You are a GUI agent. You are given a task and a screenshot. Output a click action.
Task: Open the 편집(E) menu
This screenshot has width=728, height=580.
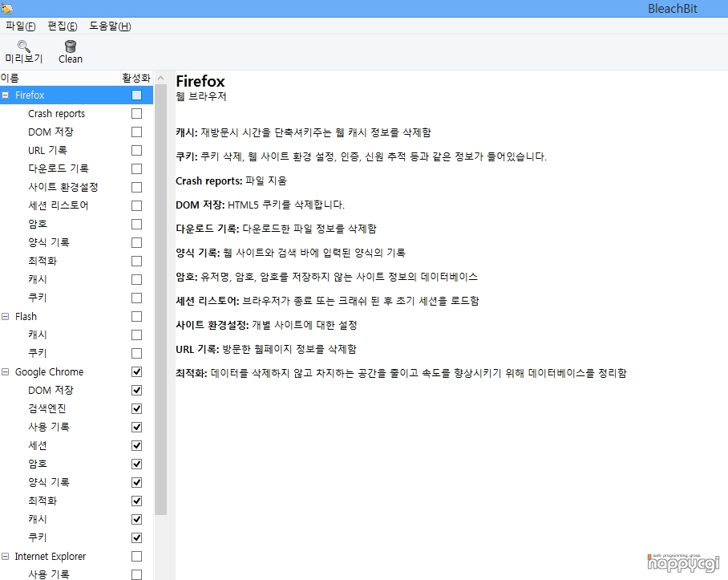(x=63, y=26)
